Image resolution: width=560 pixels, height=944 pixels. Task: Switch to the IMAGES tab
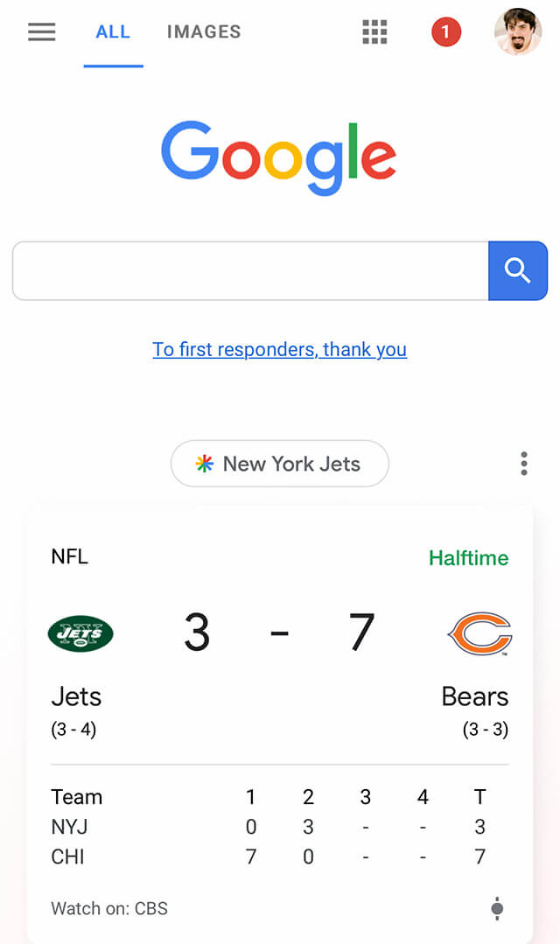[203, 31]
